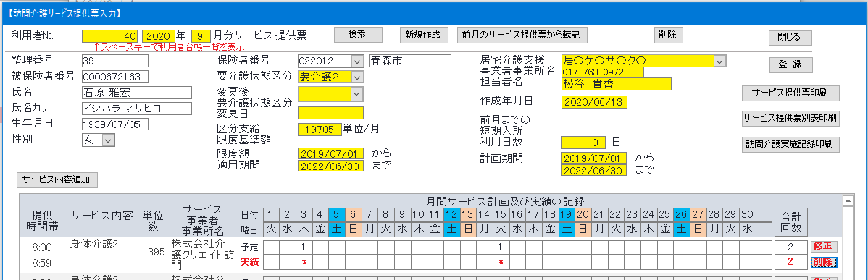868x280 pixels.
Task: Click the 閉じる button
Action: click(790, 38)
